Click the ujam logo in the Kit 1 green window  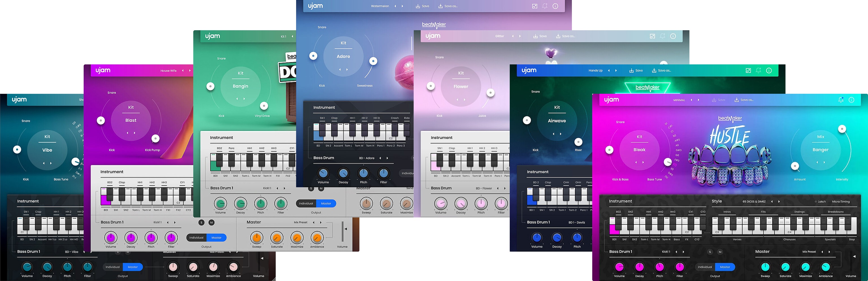click(x=212, y=36)
